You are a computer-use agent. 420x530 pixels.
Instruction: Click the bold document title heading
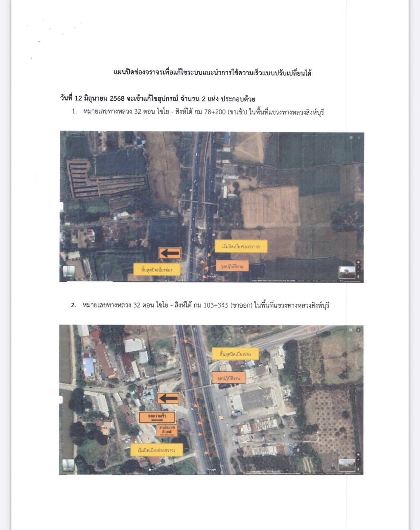point(212,73)
